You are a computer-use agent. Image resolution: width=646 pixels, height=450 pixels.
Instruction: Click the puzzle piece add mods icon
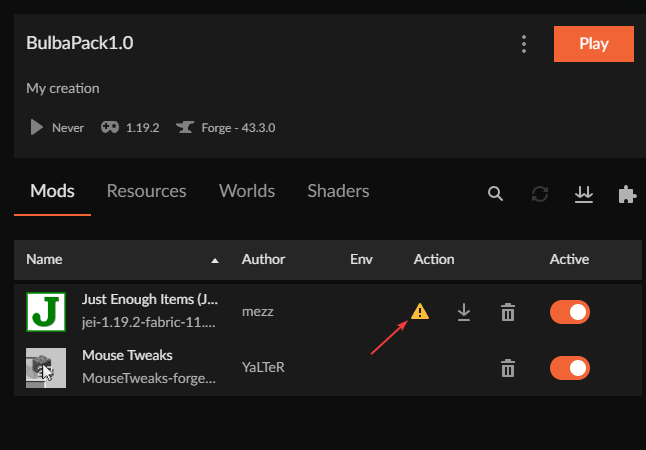(627, 194)
